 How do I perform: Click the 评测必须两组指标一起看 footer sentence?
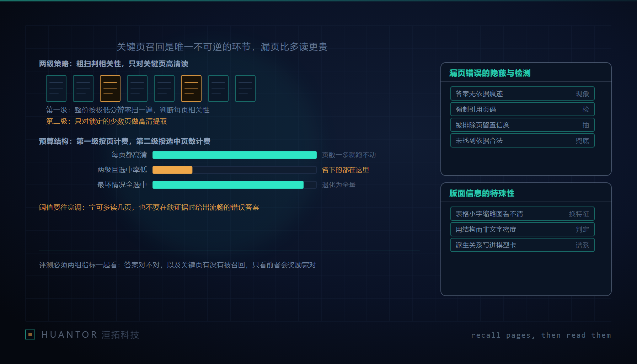[x=177, y=265]
